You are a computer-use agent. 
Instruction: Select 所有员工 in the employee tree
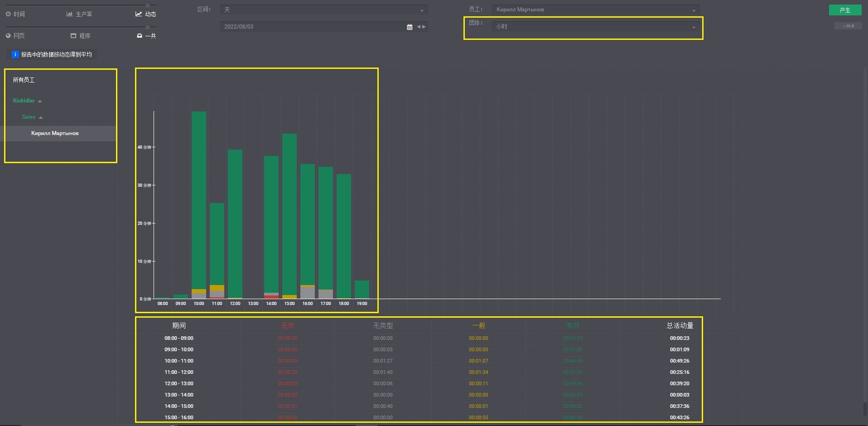pos(24,80)
